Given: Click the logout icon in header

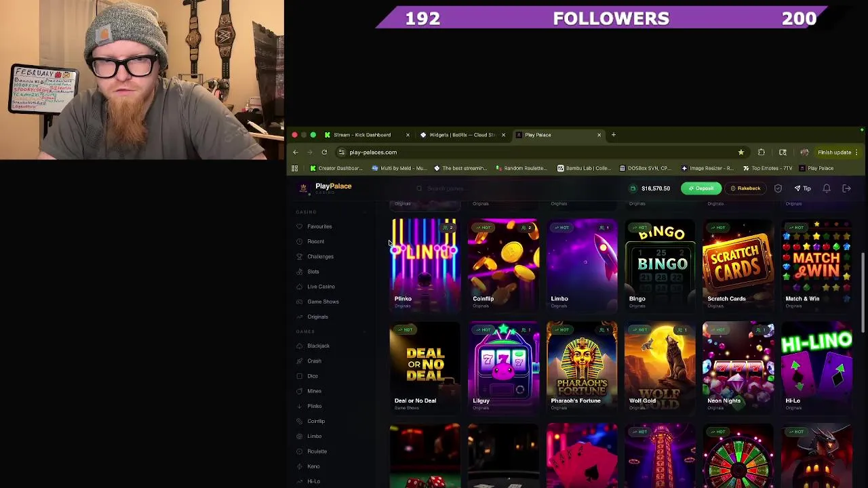Looking at the screenshot, I should point(846,188).
